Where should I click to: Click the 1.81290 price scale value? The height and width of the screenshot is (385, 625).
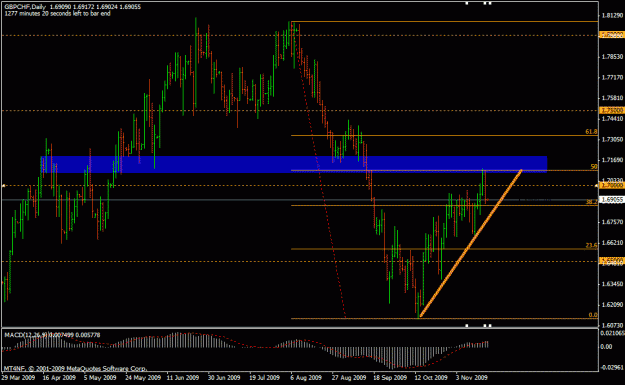point(612,16)
